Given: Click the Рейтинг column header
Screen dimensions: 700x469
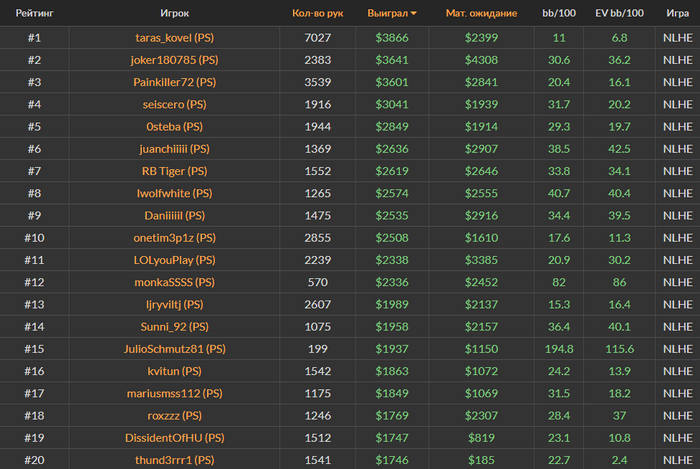Looking at the screenshot, I should (34, 14).
